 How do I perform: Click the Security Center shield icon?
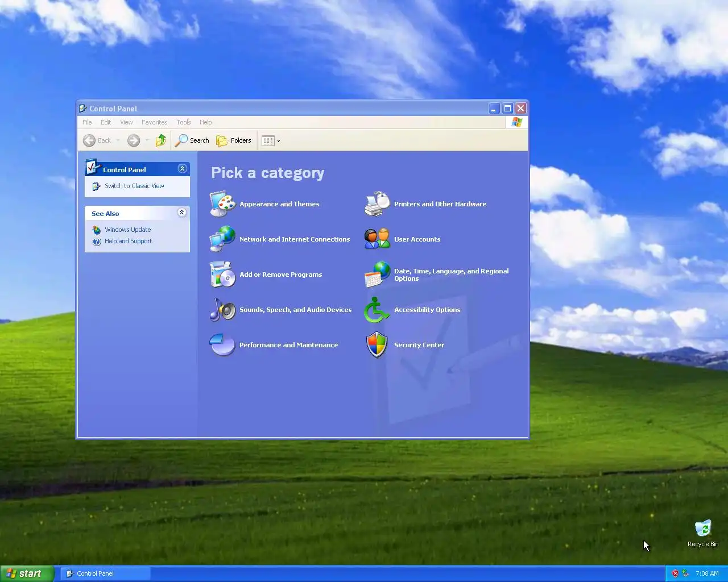[377, 345]
